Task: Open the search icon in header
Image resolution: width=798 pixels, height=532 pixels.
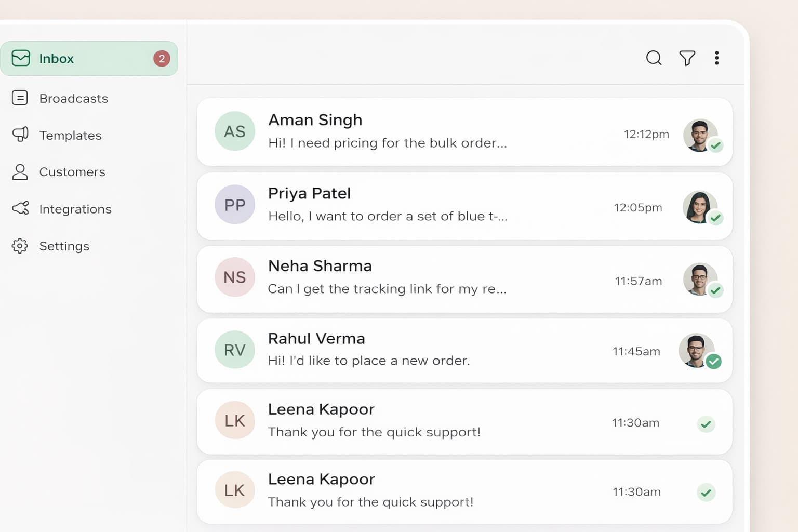Action: 654,58
